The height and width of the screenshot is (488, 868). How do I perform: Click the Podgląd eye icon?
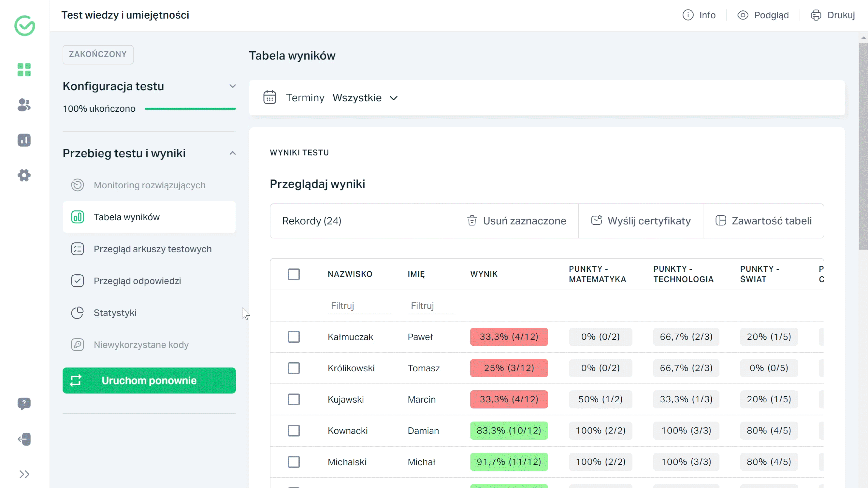tap(743, 15)
